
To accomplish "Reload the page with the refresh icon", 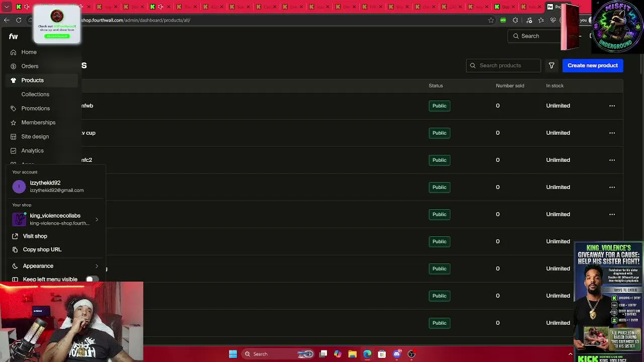I will (19, 20).
